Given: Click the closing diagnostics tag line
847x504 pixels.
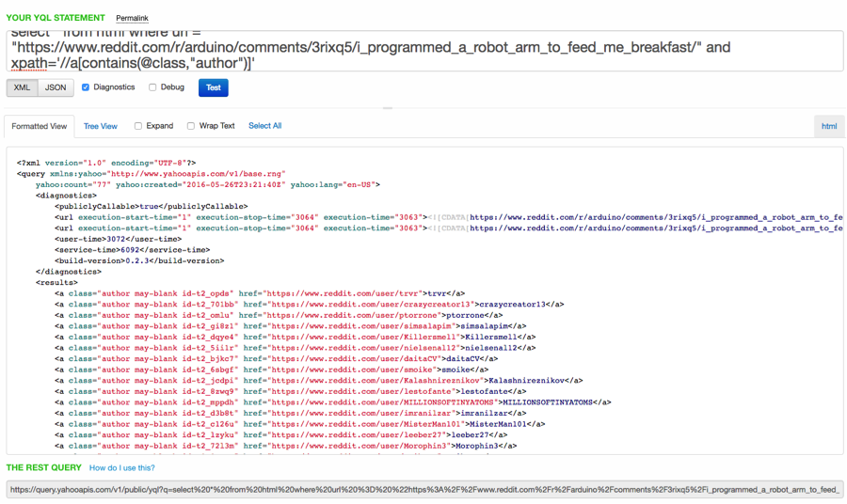Looking at the screenshot, I should (x=69, y=272).
